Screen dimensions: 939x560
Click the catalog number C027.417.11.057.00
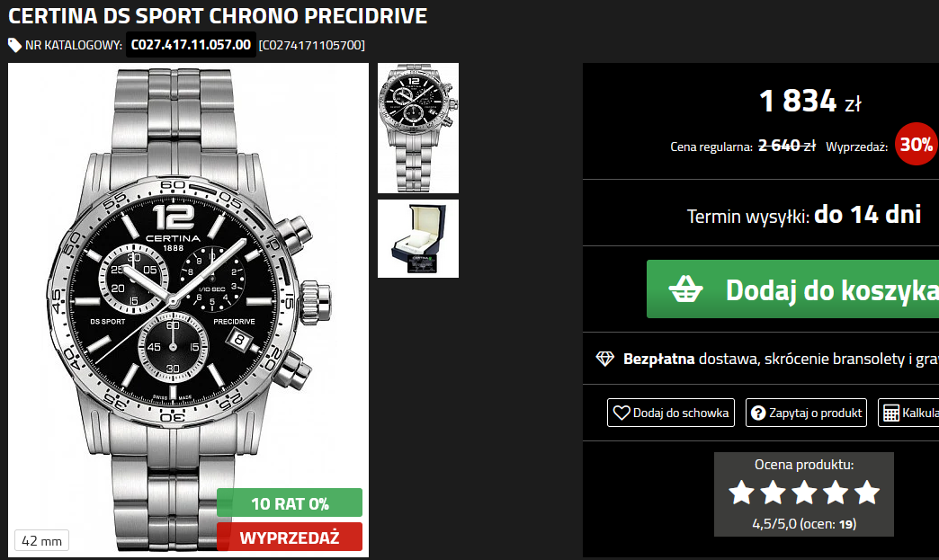pos(191,45)
